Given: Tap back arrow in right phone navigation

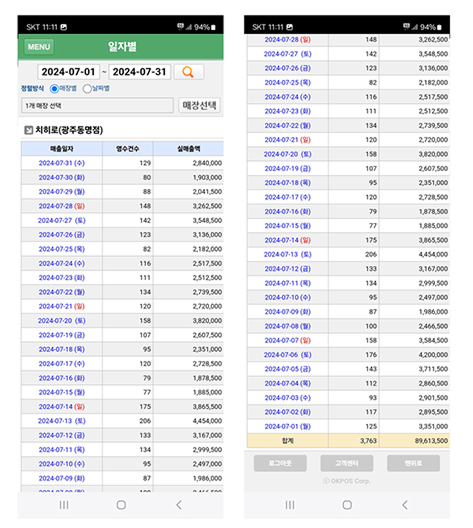Looking at the screenshot, I should (x=405, y=505).
